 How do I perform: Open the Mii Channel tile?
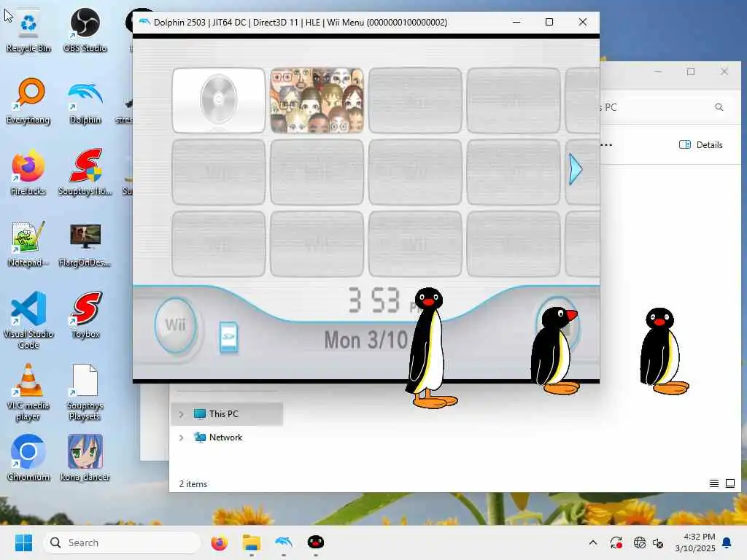coord(317,100)
